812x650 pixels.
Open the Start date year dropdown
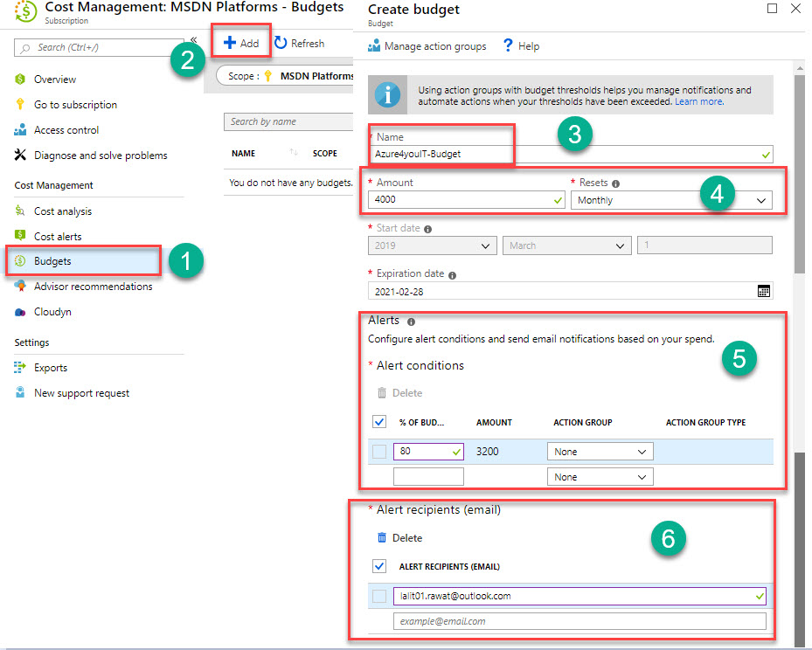[432, 245]
